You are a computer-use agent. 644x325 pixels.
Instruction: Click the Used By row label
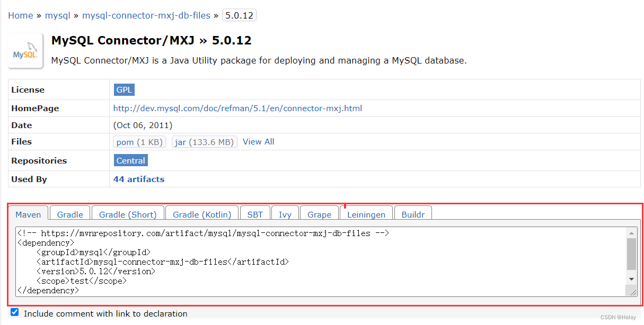[29, 179]
